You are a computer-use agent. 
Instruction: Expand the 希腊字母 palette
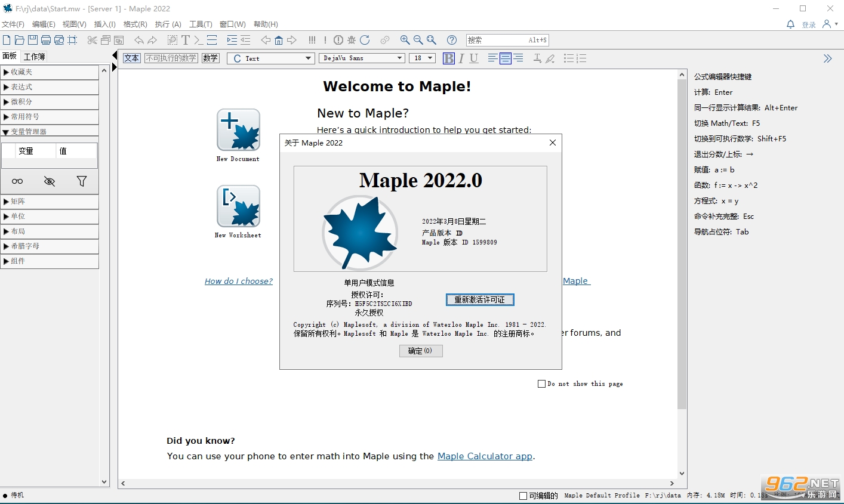pyautogui.click(x=50, y=246)
